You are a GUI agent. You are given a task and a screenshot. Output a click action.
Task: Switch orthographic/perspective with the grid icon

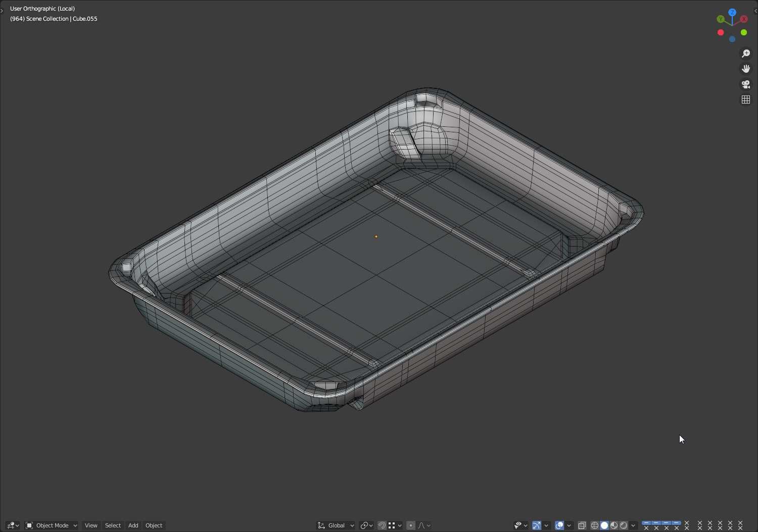coord(746,100)
